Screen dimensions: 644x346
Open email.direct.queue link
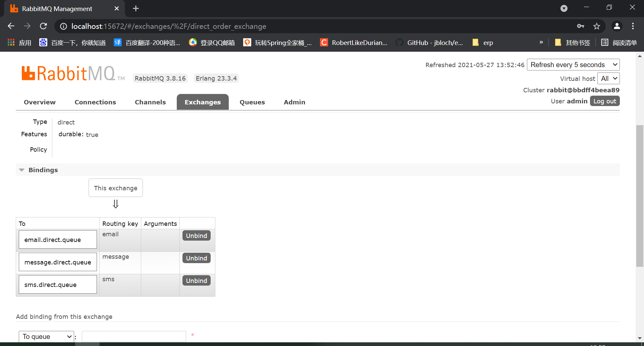[x=53, y=240]
